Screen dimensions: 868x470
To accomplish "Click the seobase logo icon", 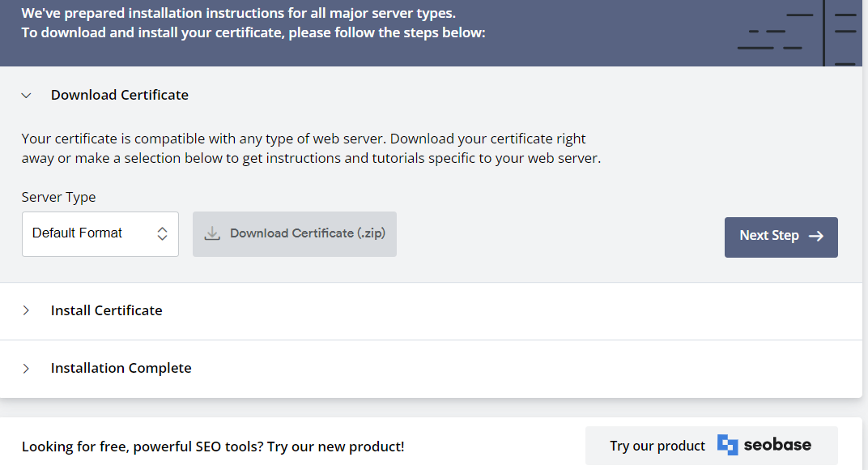I will click(x=727, y=445).
